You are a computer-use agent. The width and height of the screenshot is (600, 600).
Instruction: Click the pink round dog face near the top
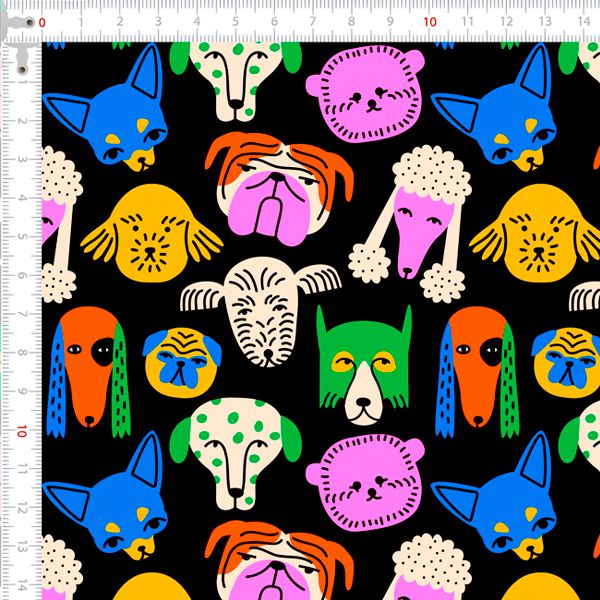click(370, 98)
